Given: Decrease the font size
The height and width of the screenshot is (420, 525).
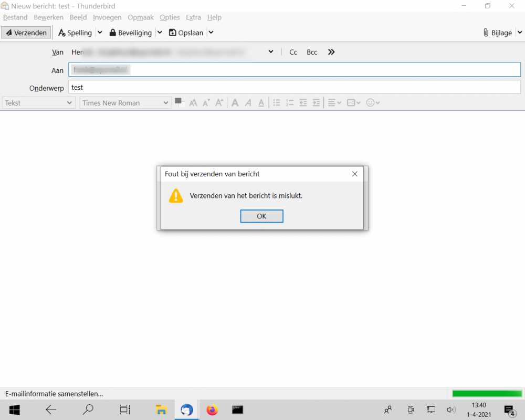Looking at the screenshot, I should point(206,103).
